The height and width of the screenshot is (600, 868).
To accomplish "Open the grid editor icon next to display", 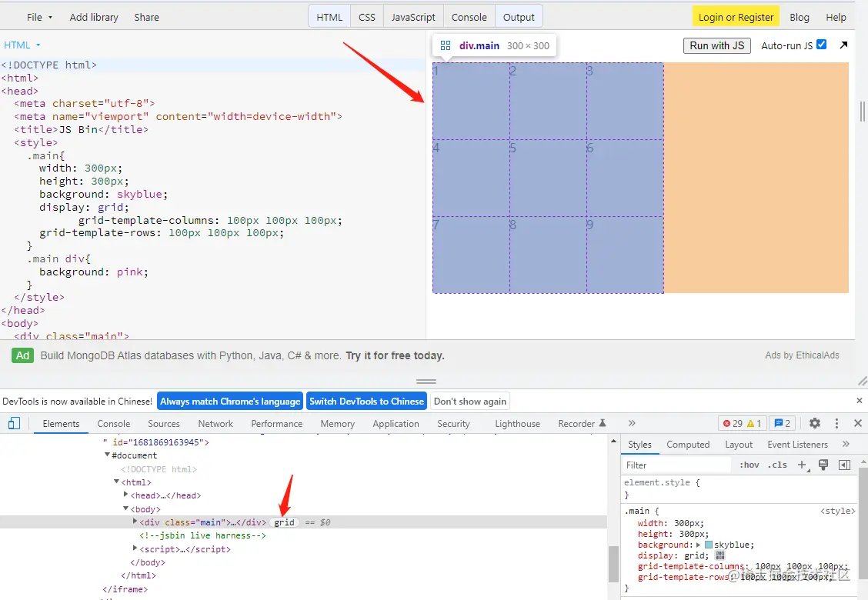I will (719, 555).
